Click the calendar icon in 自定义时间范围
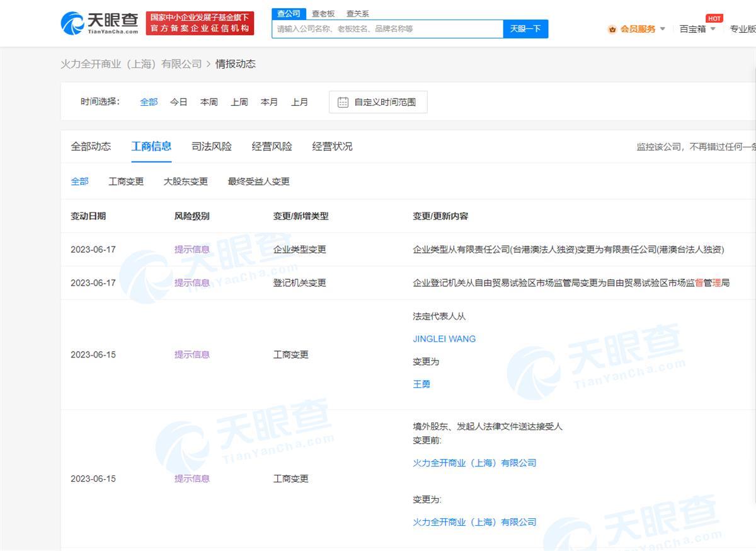Viewport: 756px width, 551px height. pyautogui.click(x=342, y=101)
